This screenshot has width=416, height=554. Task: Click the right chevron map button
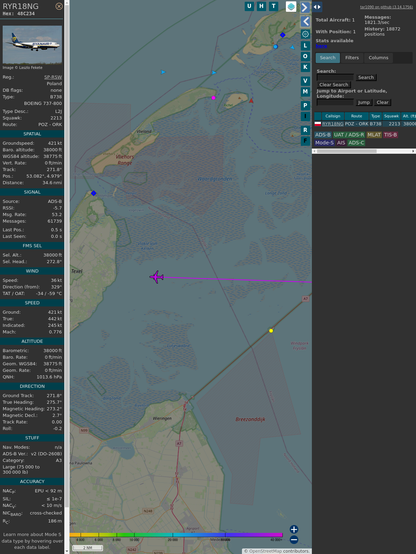[305, 7]
